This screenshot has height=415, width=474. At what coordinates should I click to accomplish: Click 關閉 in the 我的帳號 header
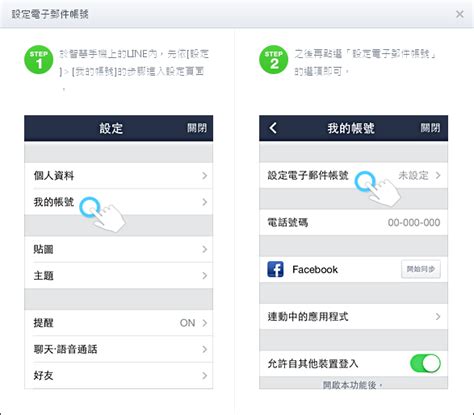coord(430,128)
